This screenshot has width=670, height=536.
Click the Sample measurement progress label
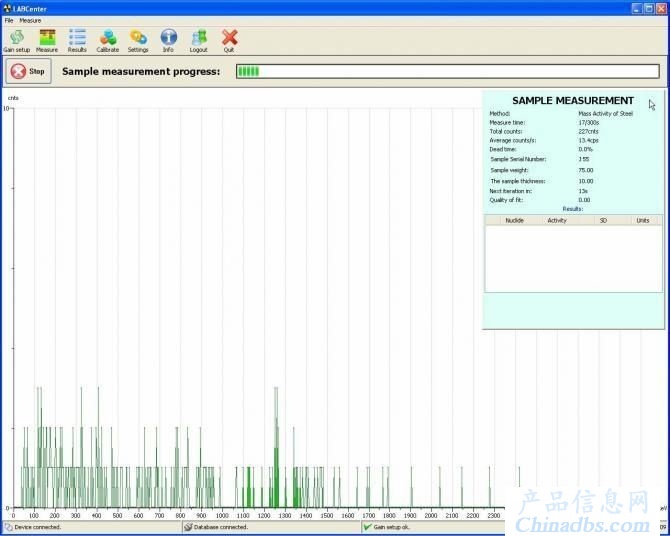tap(141, 71)
